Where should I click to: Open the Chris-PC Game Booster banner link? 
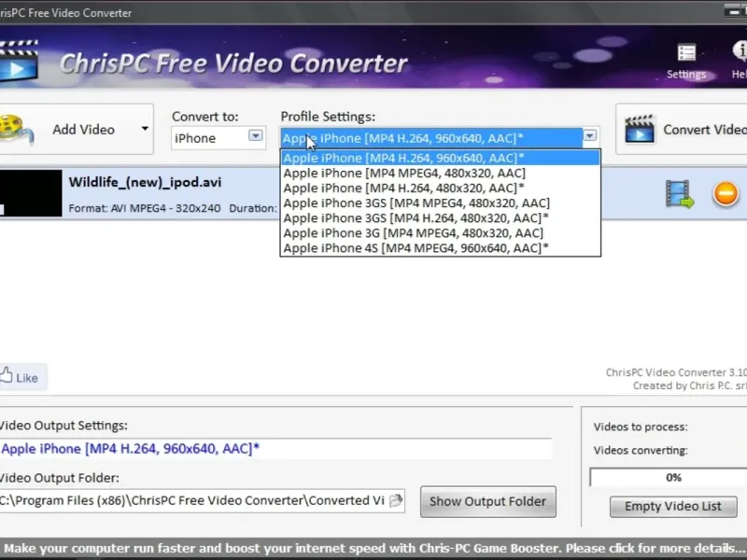pyautogui.click(x=373, y=548)
